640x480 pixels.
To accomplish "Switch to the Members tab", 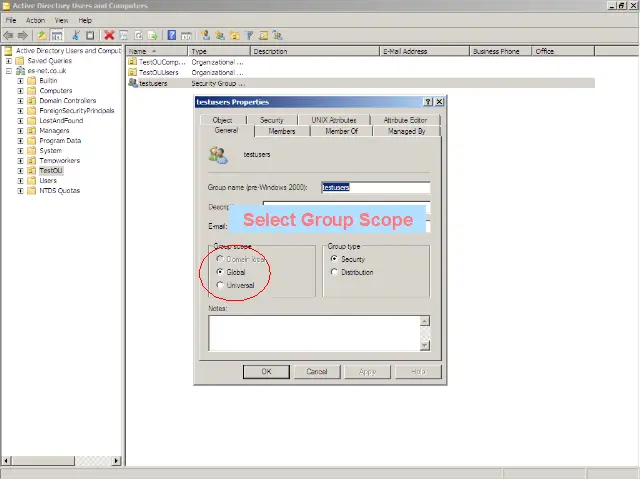I will pyautogui.click(x=282, y=131).
